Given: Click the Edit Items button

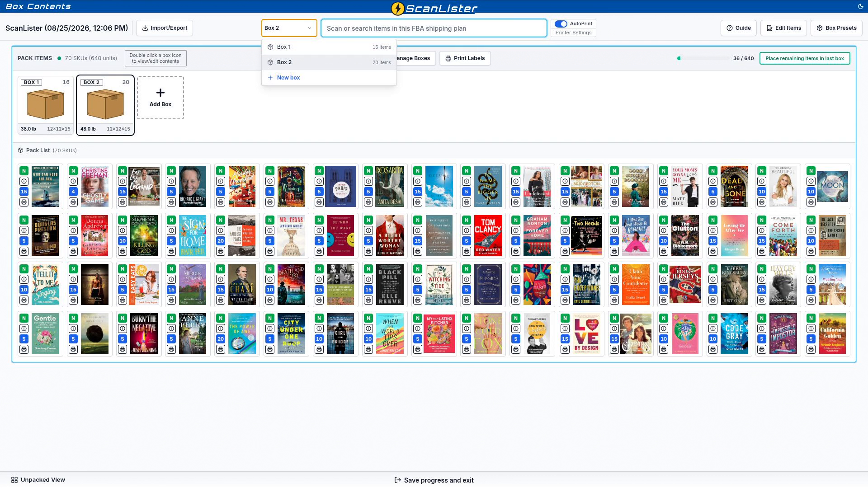Looking at the screenshot, I should 784,28.
